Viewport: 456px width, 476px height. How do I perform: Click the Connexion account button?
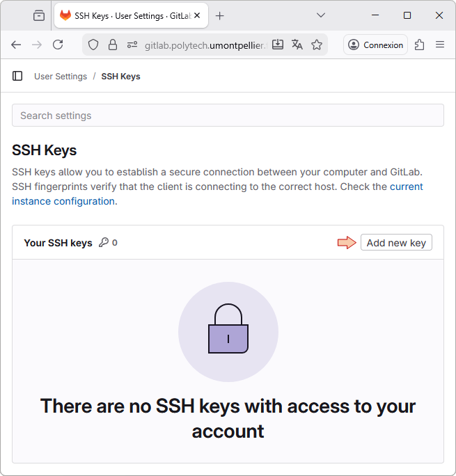(375, 45)
